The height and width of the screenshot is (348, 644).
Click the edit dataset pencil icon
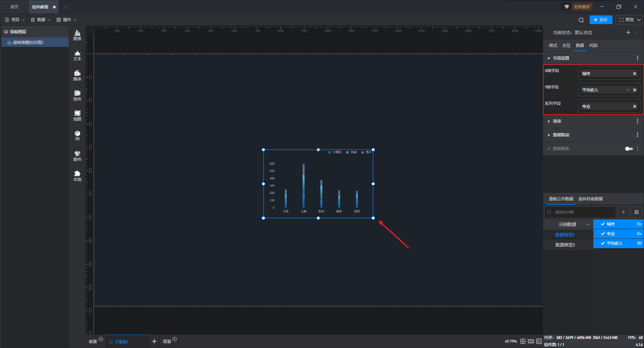coord(637,212)
